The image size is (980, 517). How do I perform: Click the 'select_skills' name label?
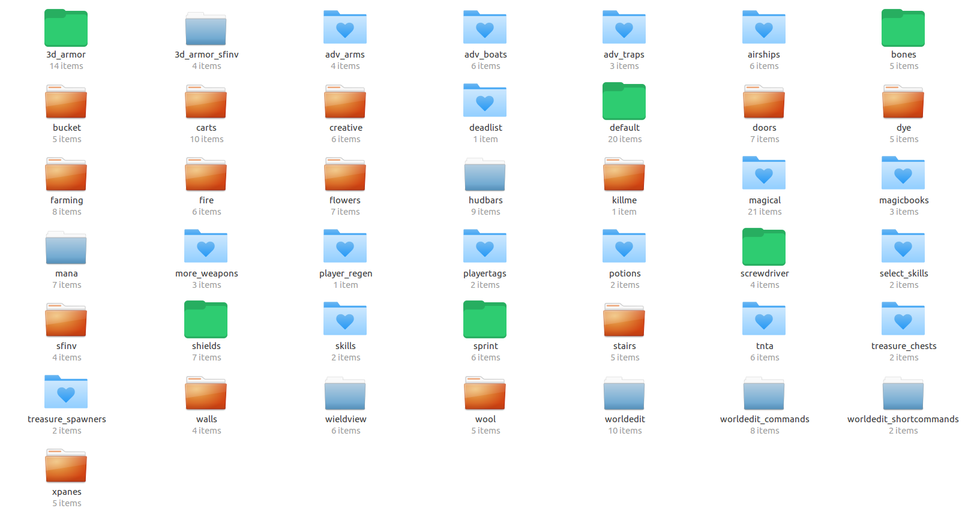[904, 273]
